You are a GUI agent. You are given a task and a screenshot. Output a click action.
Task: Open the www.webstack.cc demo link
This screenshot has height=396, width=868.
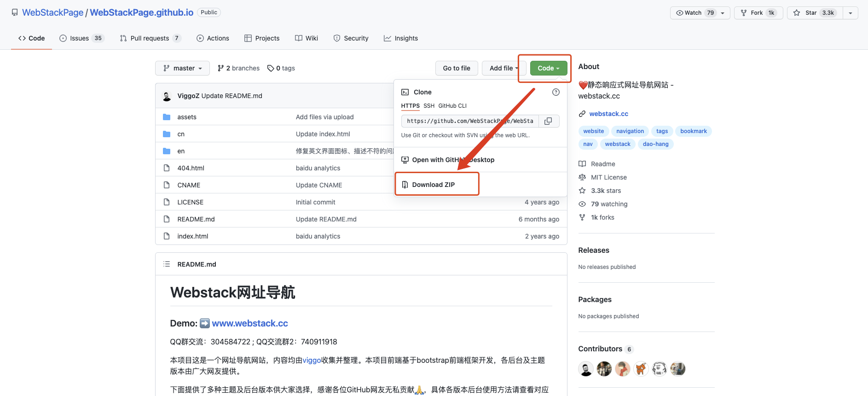point(250,323)
